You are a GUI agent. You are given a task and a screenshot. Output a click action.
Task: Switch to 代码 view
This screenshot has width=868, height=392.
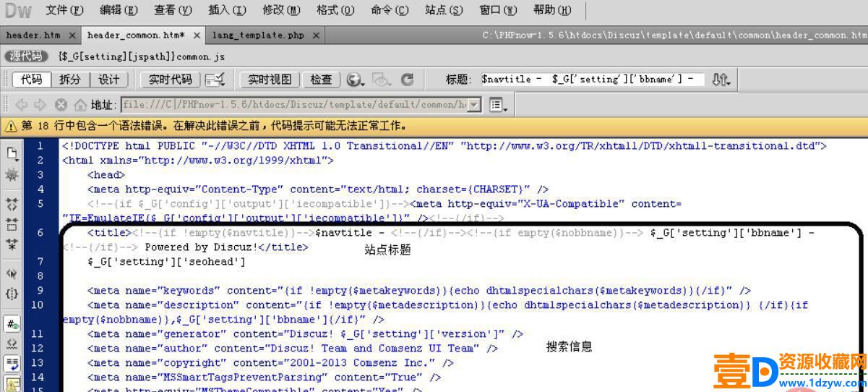click(32, 80)
